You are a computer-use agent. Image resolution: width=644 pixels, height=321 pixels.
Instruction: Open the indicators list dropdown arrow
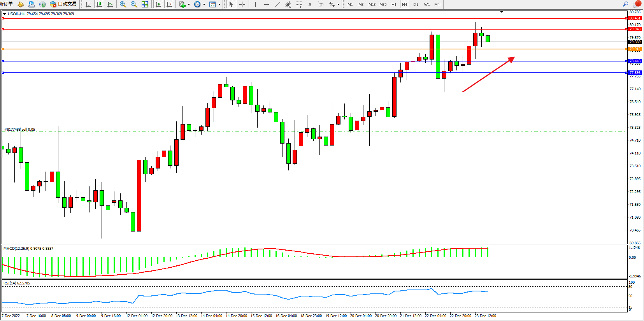tap(189, 5)
